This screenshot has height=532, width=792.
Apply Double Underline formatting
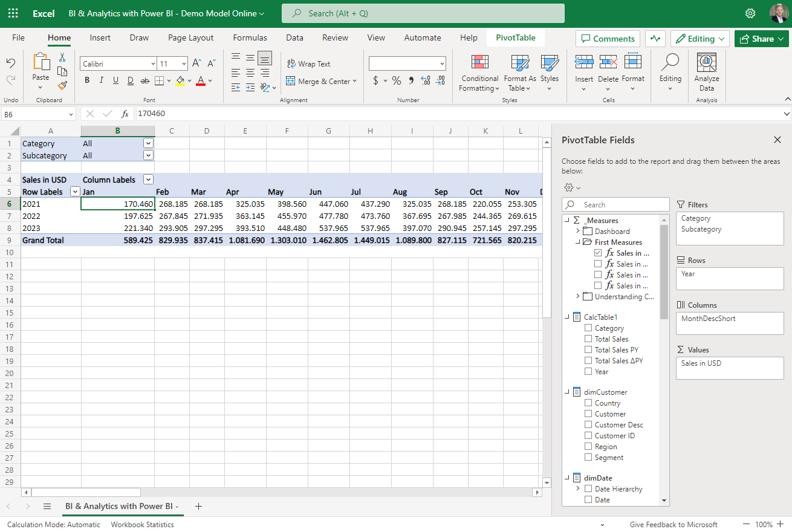point(131,80)
